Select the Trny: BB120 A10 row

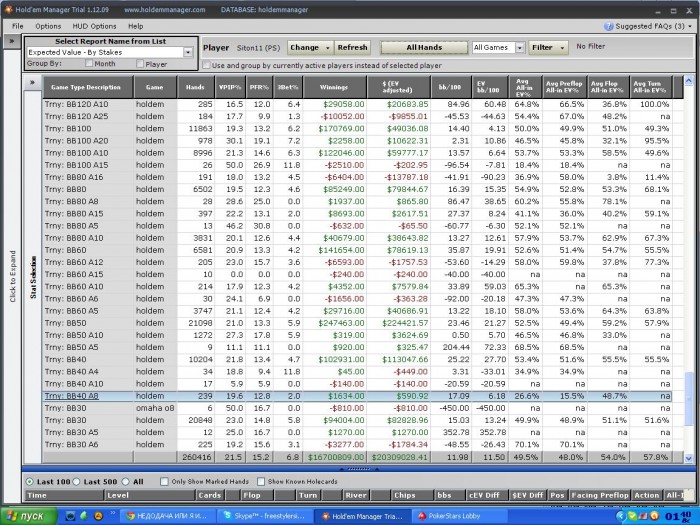(357, 104)
